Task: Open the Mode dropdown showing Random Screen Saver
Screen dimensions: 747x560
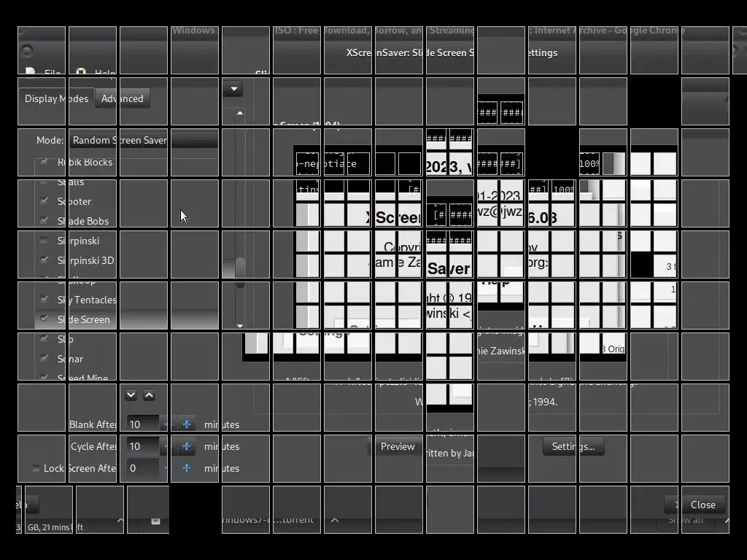Action: point(144,140)
